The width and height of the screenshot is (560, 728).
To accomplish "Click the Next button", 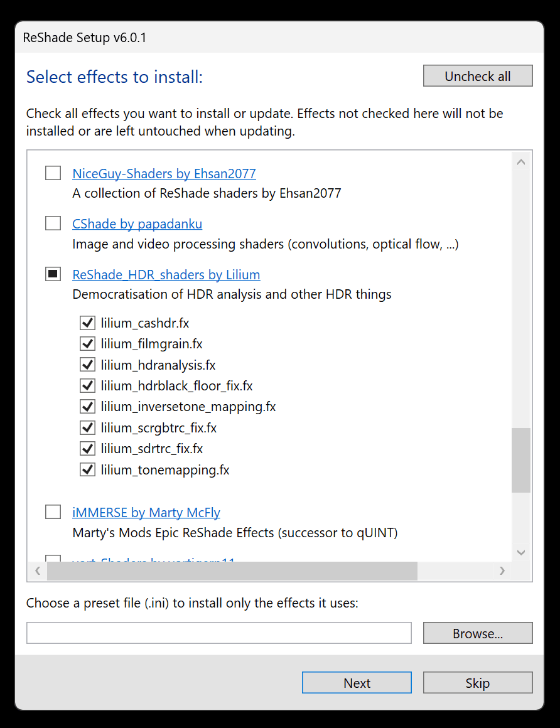I will [357, 683].
